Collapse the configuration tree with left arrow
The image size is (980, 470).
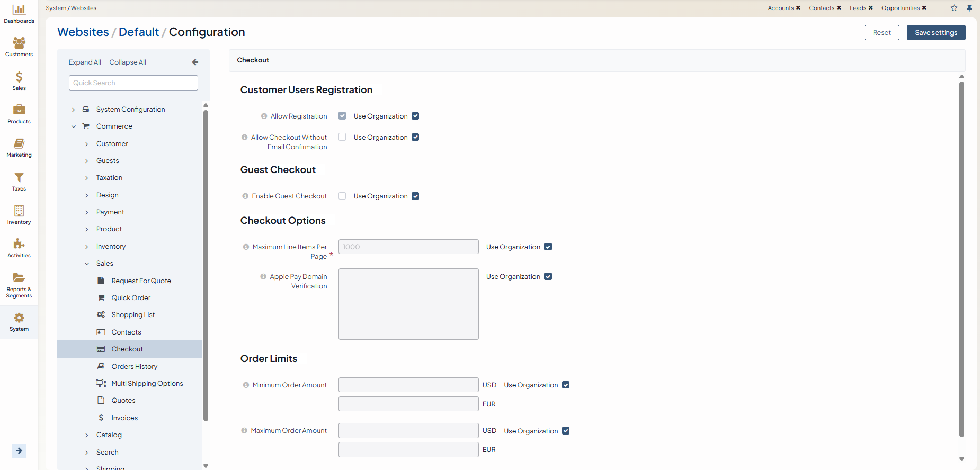pyautogui.click(x=195, y=62)
